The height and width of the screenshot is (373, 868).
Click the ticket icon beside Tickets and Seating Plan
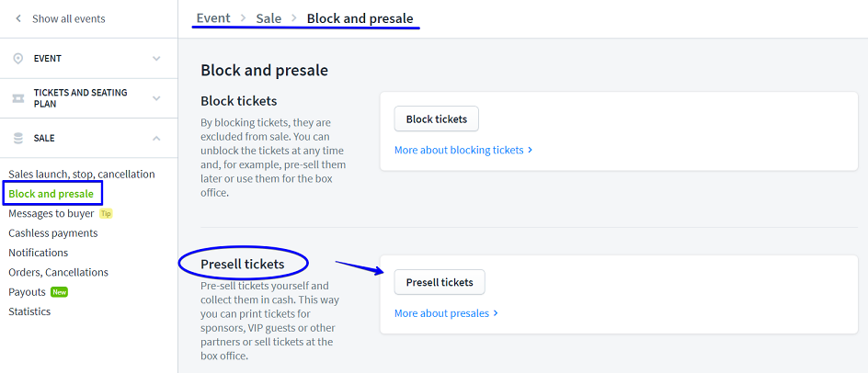pos(18,98)
